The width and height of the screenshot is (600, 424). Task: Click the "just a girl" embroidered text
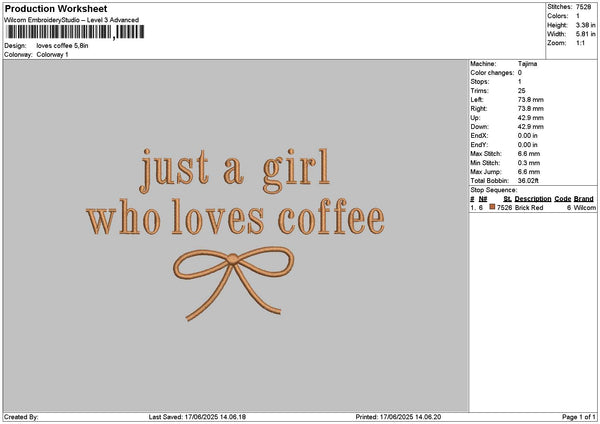(236, 171)
